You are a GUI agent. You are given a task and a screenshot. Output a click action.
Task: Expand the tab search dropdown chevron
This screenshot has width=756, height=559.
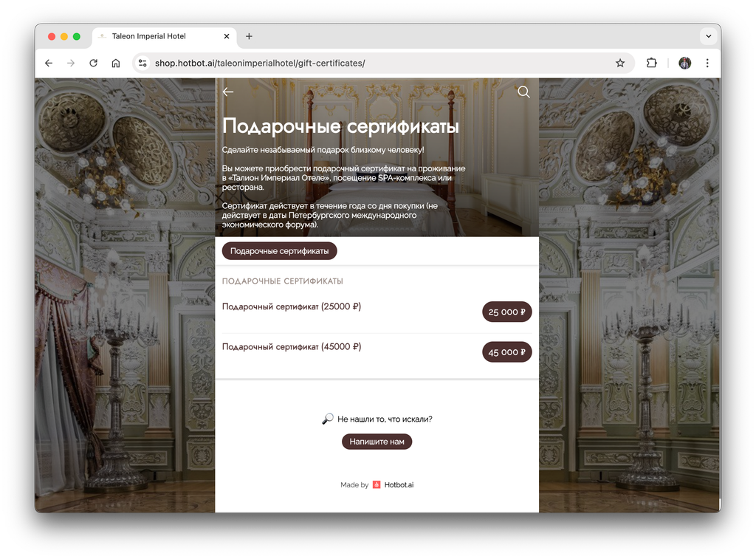tap(708, 36)
